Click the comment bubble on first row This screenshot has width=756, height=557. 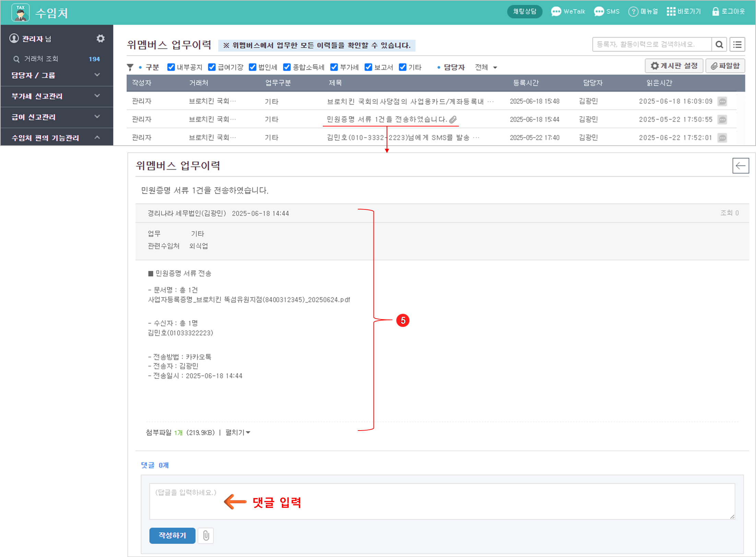[722, 101]
